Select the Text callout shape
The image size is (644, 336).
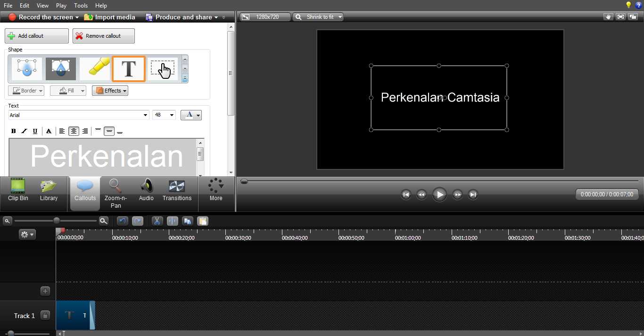pos(129,69)
